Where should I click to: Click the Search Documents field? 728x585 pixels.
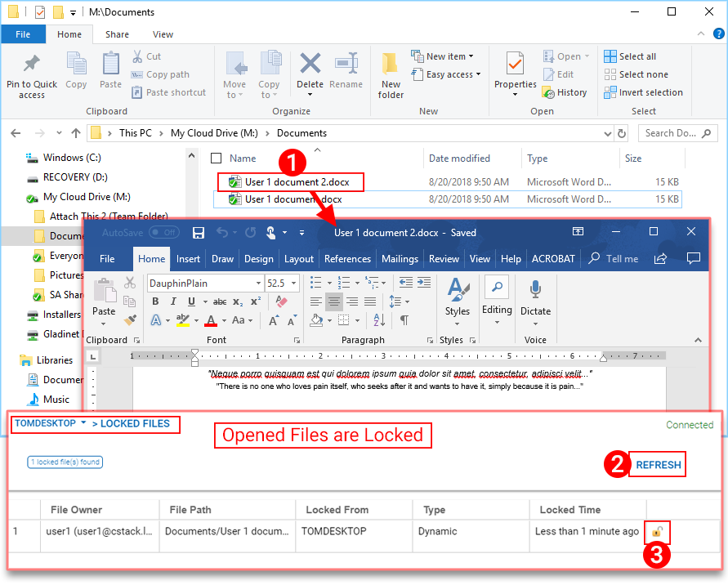click(x=671, y=133)
